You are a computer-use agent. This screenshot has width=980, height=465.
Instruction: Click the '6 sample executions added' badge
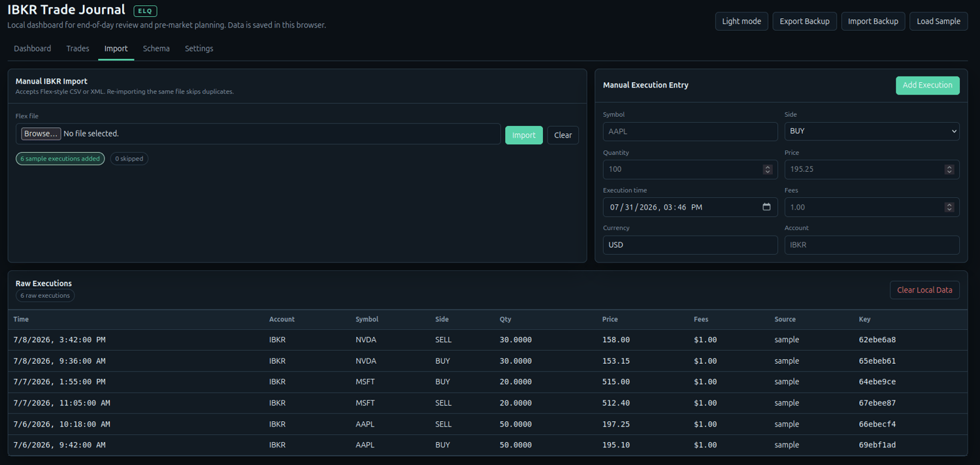(x=60, y=159)
